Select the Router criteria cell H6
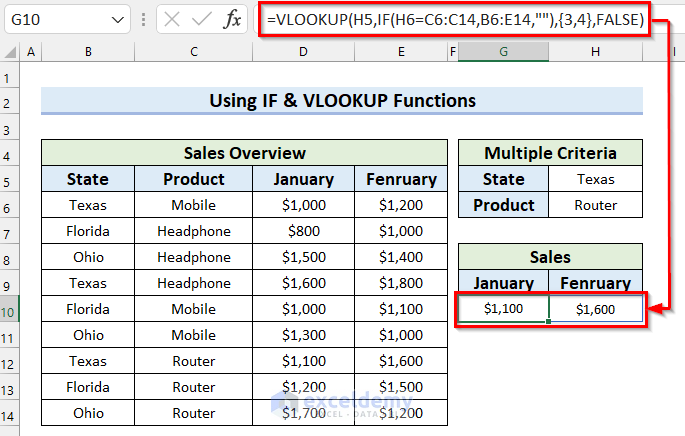The height and width of the screenshot is (436, 685). point(596,205)
